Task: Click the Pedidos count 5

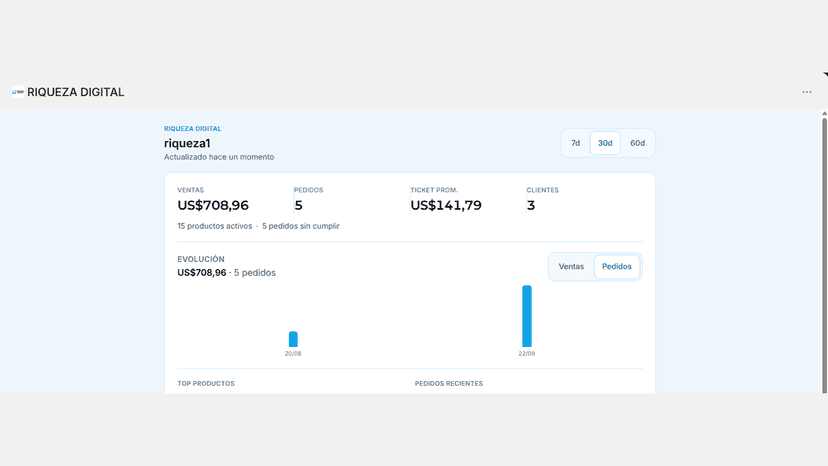Action: (298, 205)
